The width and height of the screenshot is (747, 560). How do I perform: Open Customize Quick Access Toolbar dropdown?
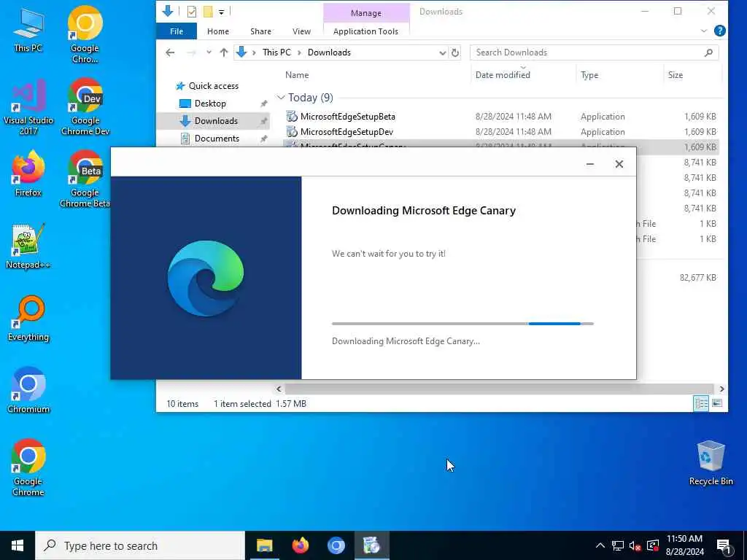[222, 12]
